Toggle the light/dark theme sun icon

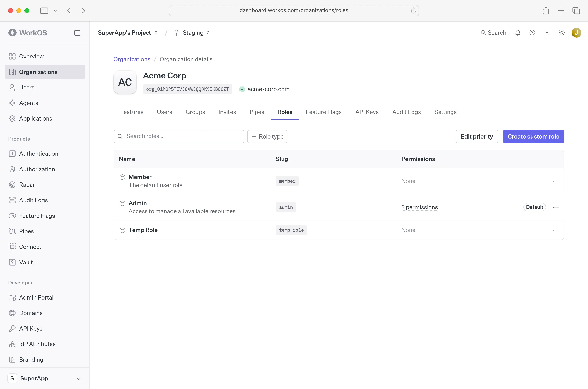click(562, 33)
